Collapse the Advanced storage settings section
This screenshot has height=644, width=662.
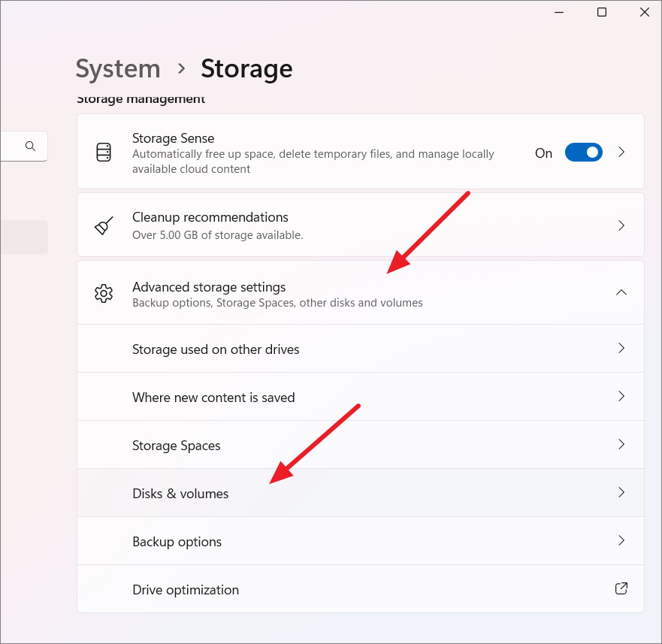click(621, 292)
